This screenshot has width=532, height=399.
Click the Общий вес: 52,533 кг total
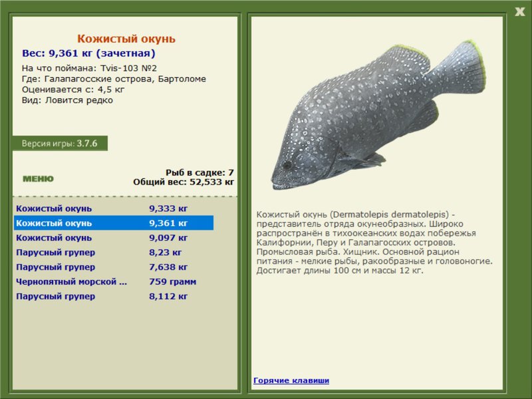pos(184,182)
